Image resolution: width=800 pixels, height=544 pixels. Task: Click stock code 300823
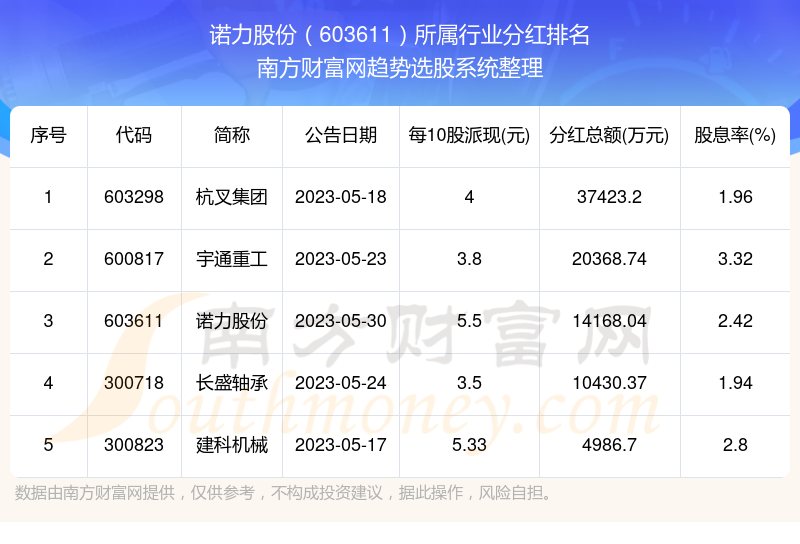(x=134, y=445)
